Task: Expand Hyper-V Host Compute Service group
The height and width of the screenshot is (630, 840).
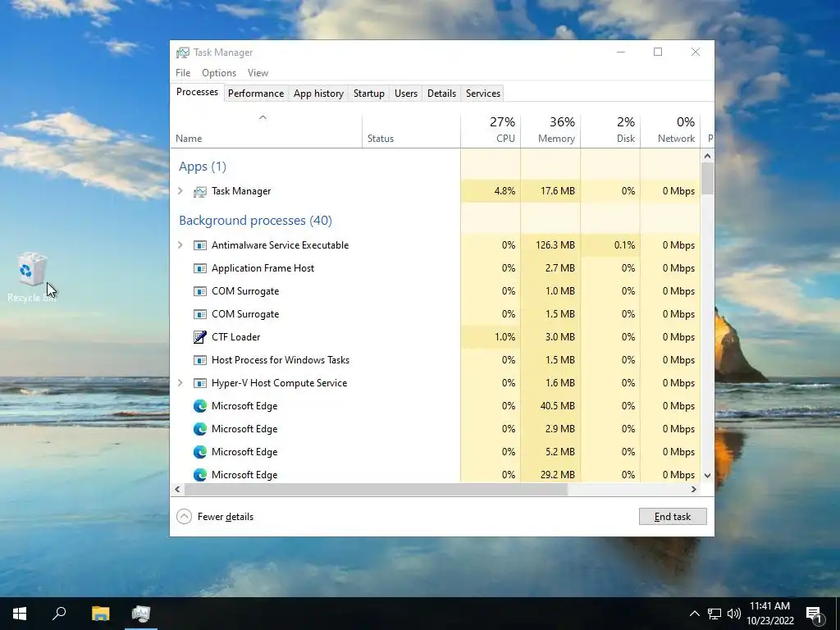Action: [x=180, y=383]
